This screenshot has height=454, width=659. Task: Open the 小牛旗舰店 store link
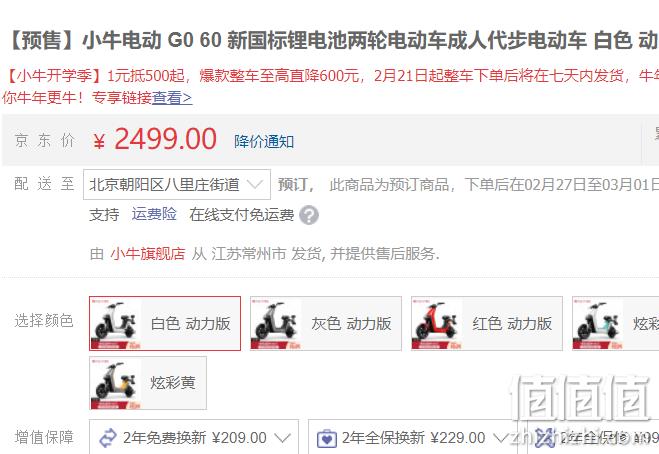(x=148, y=253)
